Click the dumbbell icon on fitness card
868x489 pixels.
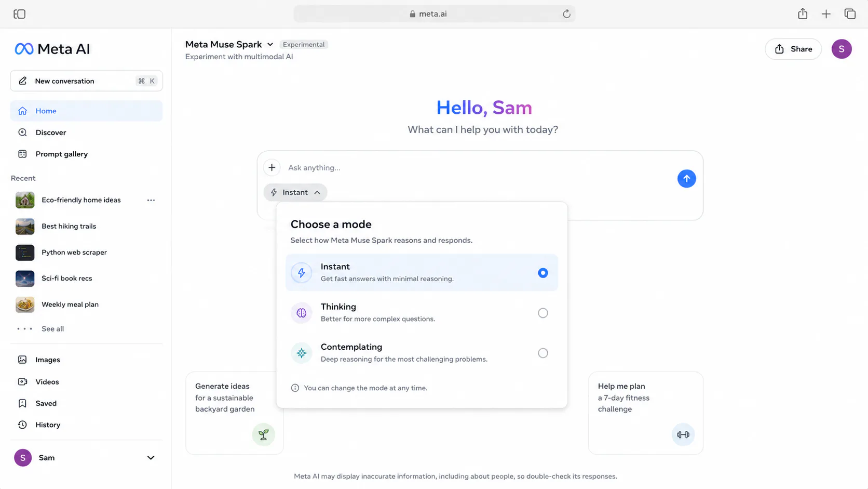click(x=683, y=434)
